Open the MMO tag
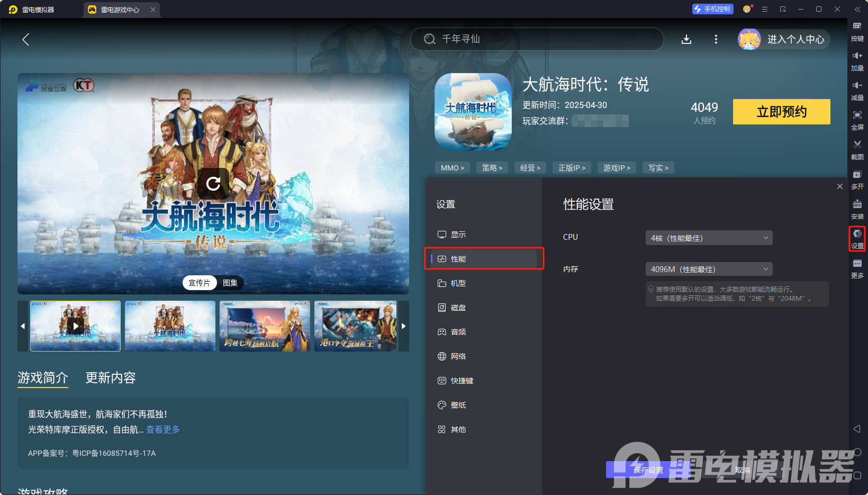The width and height of the screenshot is (868, 495). pyautogui.click(x=453, y=168)
